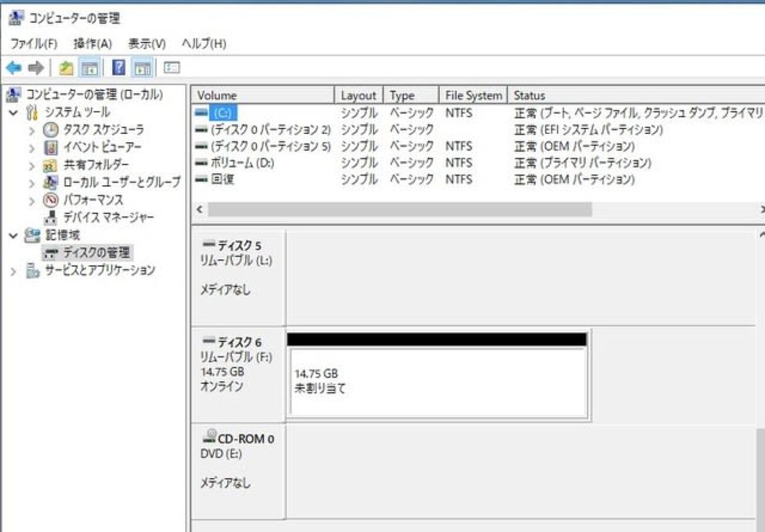Expand the タスク スケジューラ node
Viewport: 765px width, 532px height.
pos(32,130)
